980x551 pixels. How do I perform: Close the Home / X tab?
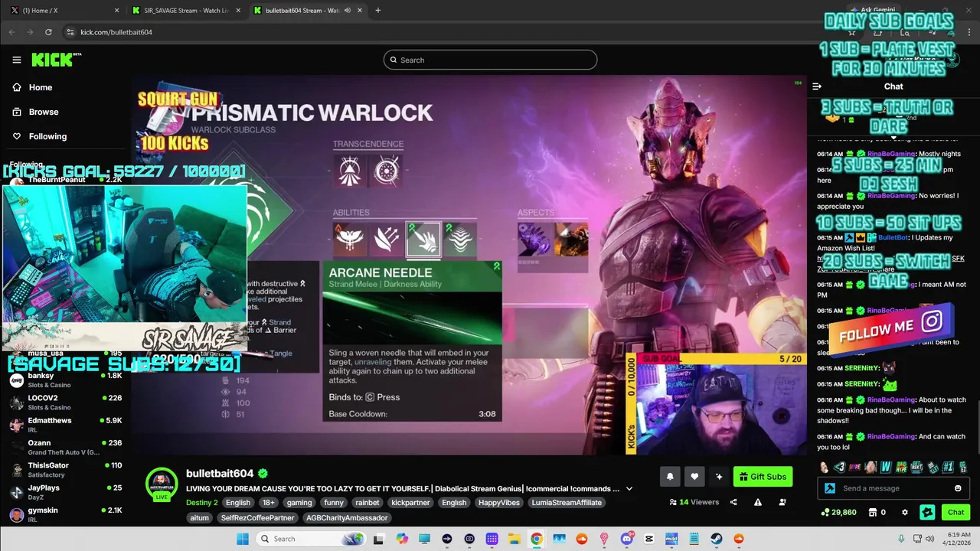click(x=116, y=11)
